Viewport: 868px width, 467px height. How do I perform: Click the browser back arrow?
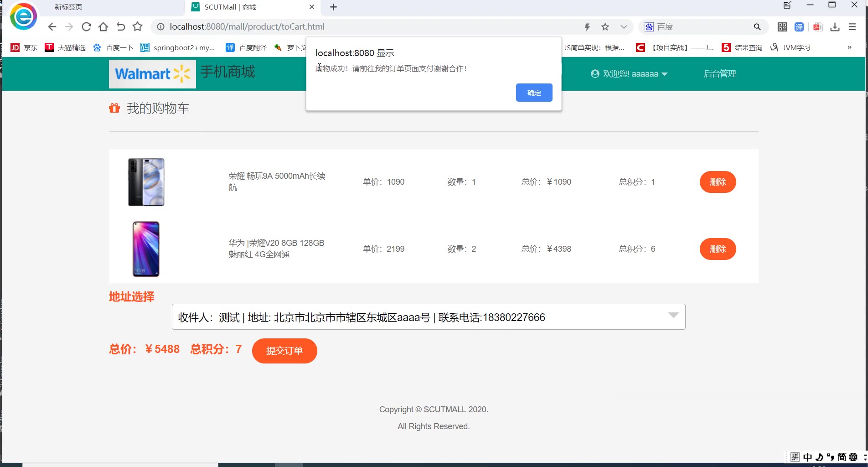(52, 27)
